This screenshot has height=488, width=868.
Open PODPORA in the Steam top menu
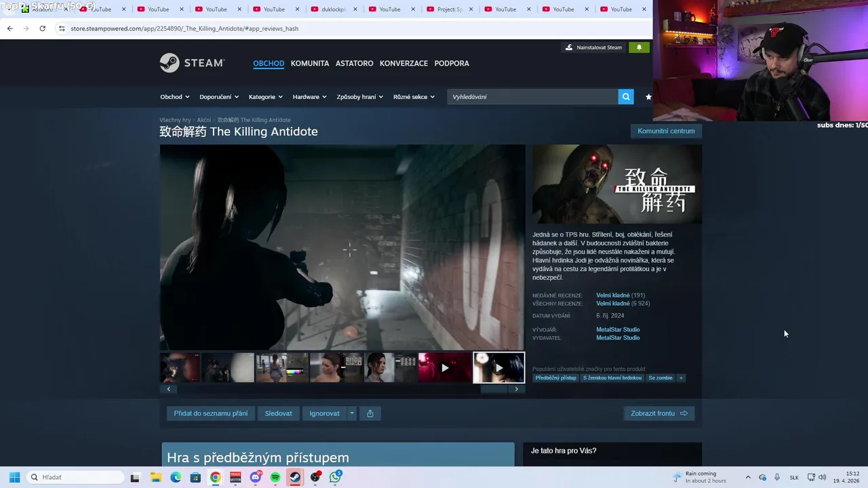click(x=452, y=63)
